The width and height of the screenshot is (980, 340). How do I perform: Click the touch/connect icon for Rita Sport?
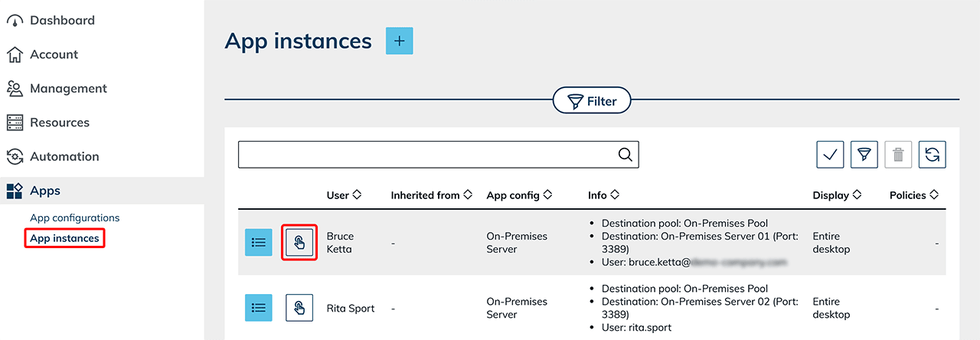[x=299, y=308]
